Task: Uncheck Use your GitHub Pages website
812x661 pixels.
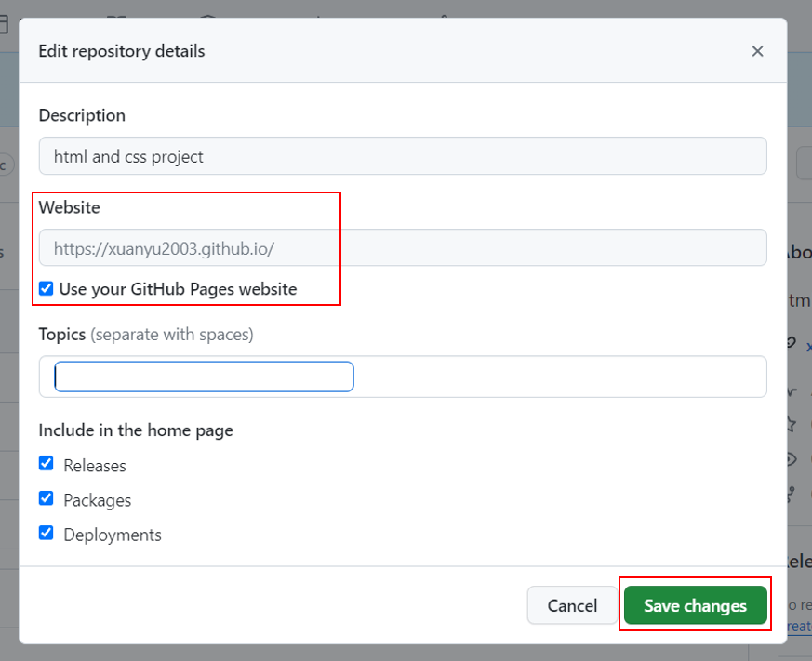Action: [47, 289]
